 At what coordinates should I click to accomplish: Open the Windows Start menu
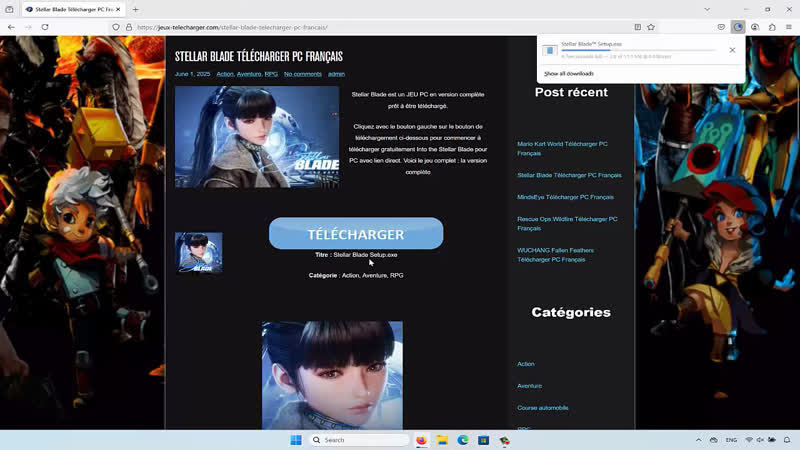296,440
